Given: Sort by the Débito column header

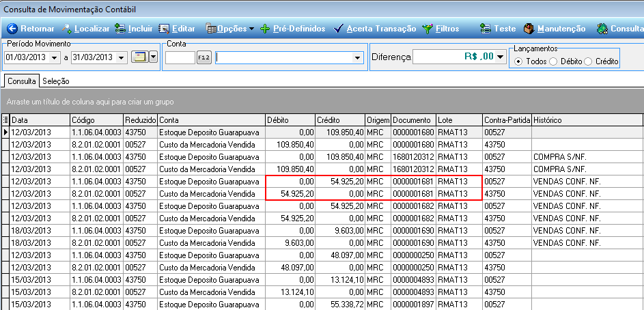Looking at the screenshot, I should click(290, 120).
